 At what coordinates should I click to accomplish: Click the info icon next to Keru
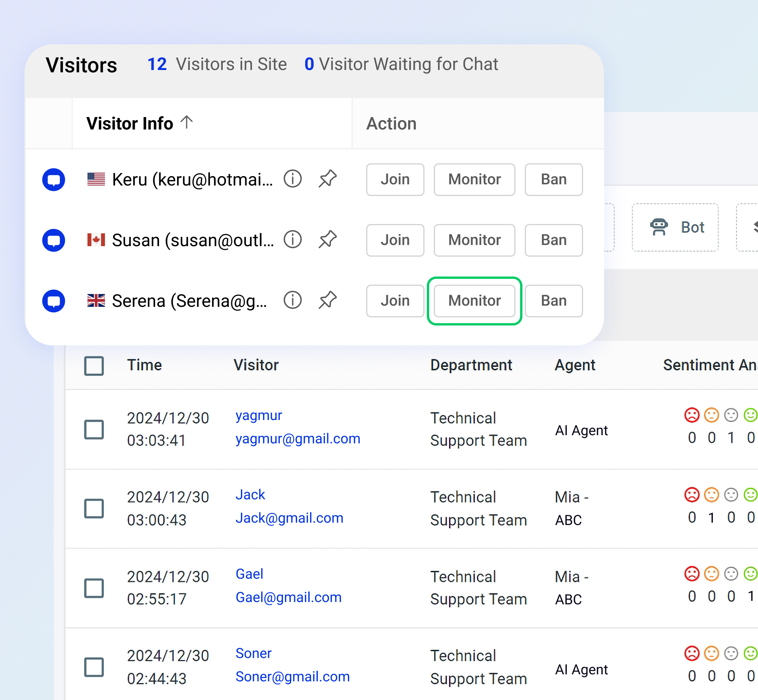pos(292,179)
